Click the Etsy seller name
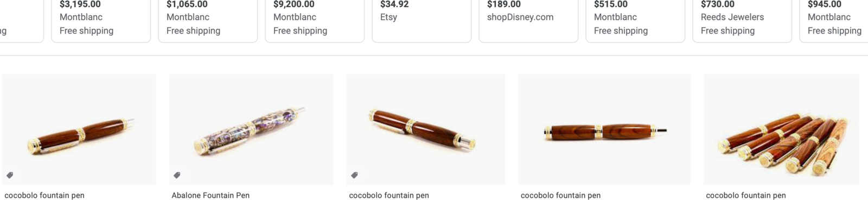The image size is (868, 200). click(x=388, y=17)
